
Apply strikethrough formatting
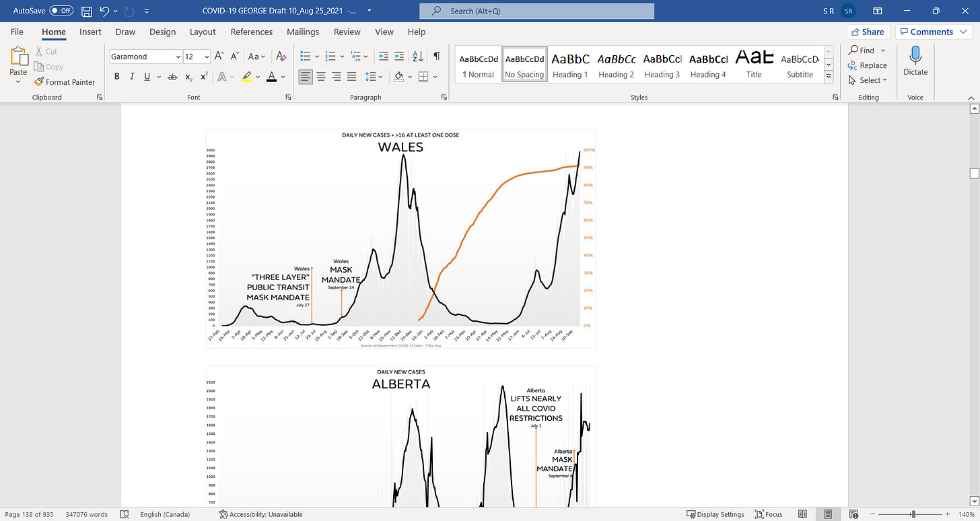[172, 77]
